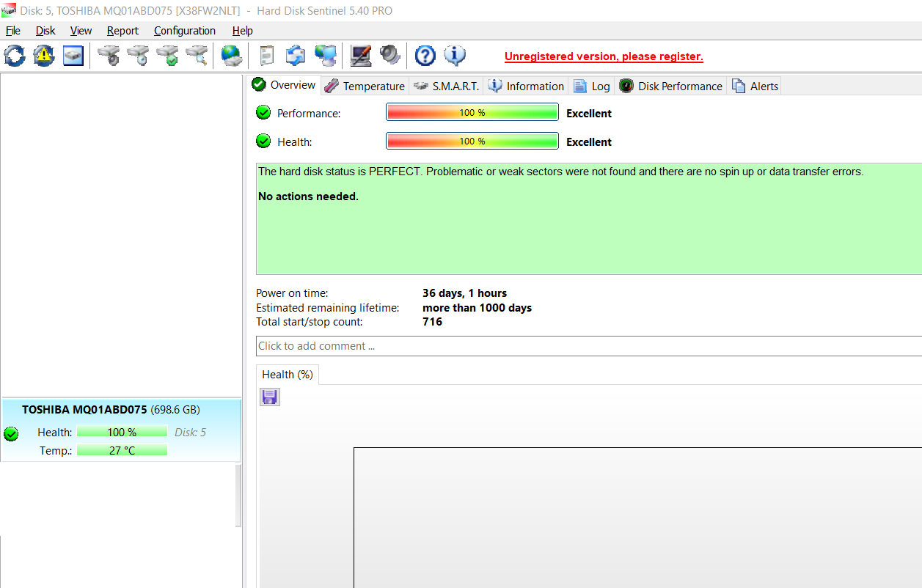Click the '716' start/stop count value
922x588 pixels.
pyautogui.click(x=432, y=322)
